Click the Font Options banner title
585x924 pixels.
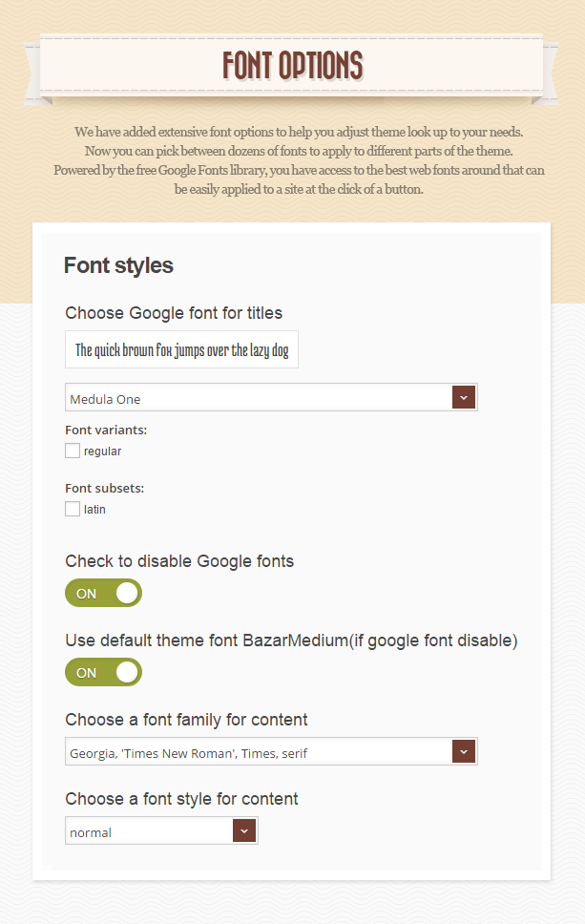pos(293,65)
